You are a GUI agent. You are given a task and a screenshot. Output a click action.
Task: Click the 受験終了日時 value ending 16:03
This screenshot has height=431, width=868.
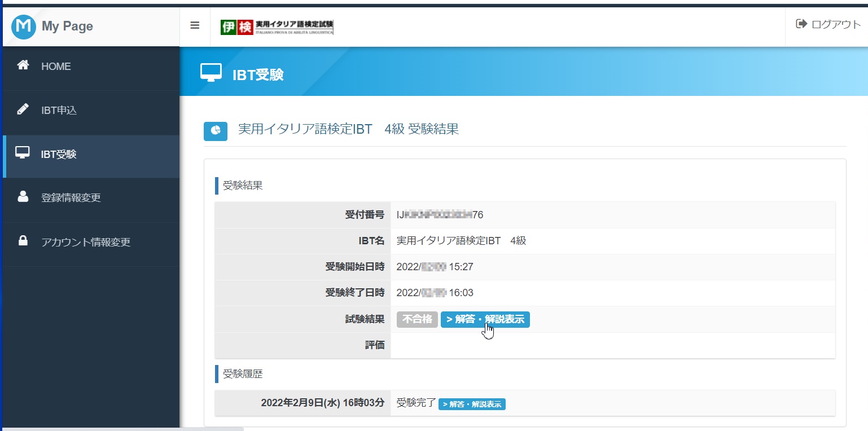tap(435, 293)
